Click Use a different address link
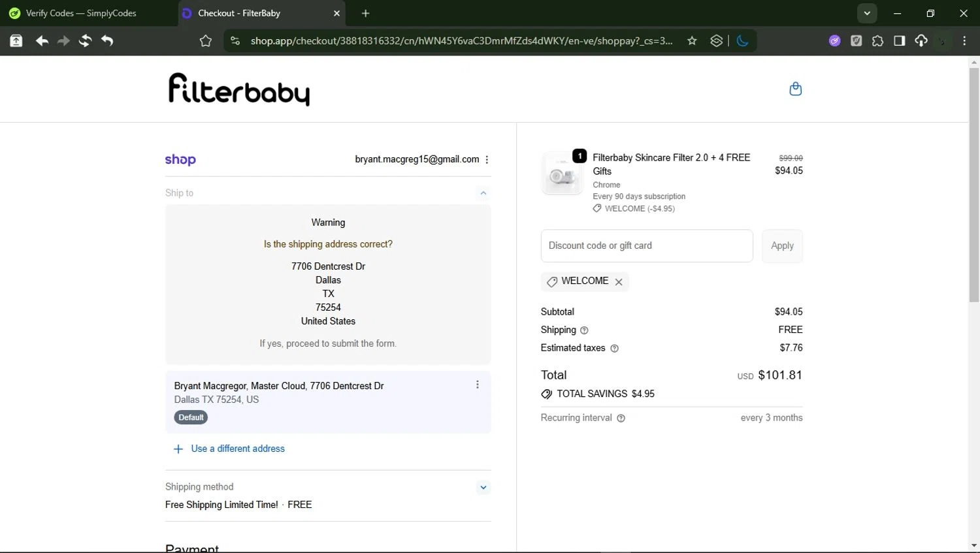Viewport: 980px width, 553px height. (x=238, y=449)
